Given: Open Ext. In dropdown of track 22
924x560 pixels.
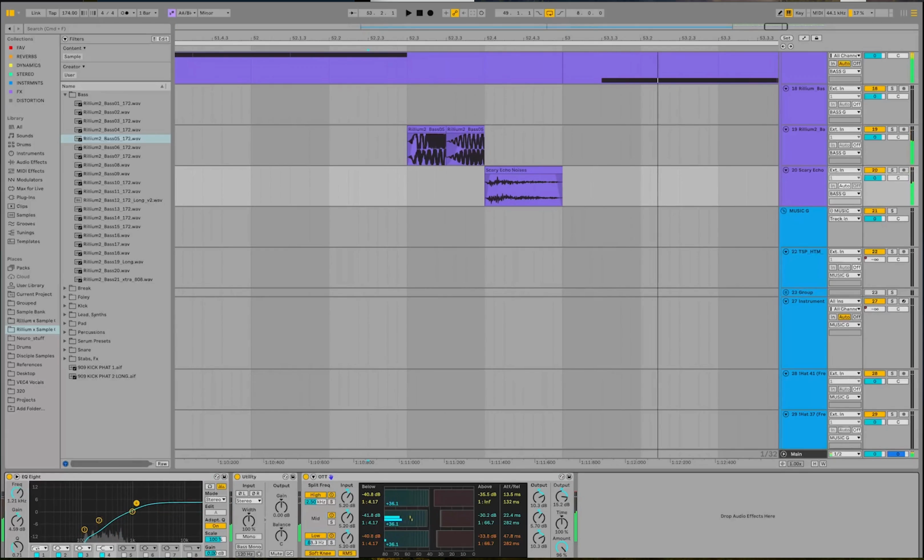Looking at the screenshot, I should point(845,251).
